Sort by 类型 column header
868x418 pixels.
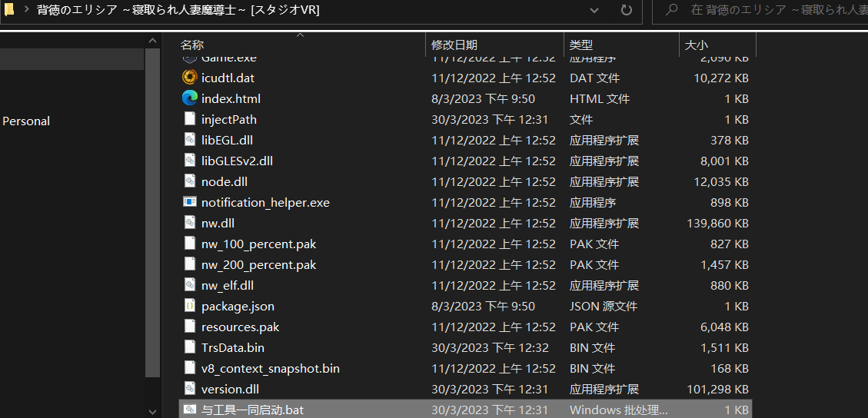(x=581, y=45)
